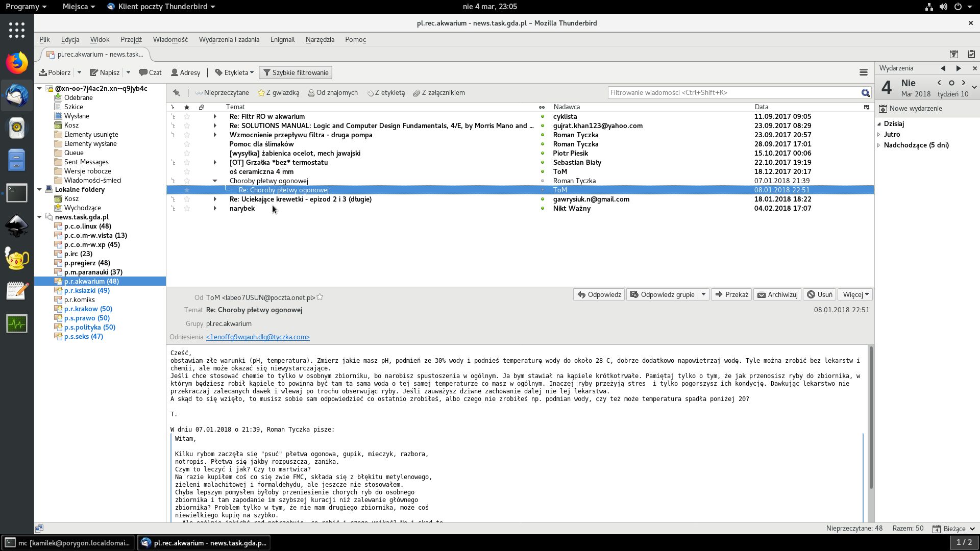Click the search magnifier in filter box
The image size is (980, 551).
pos(865,93)
